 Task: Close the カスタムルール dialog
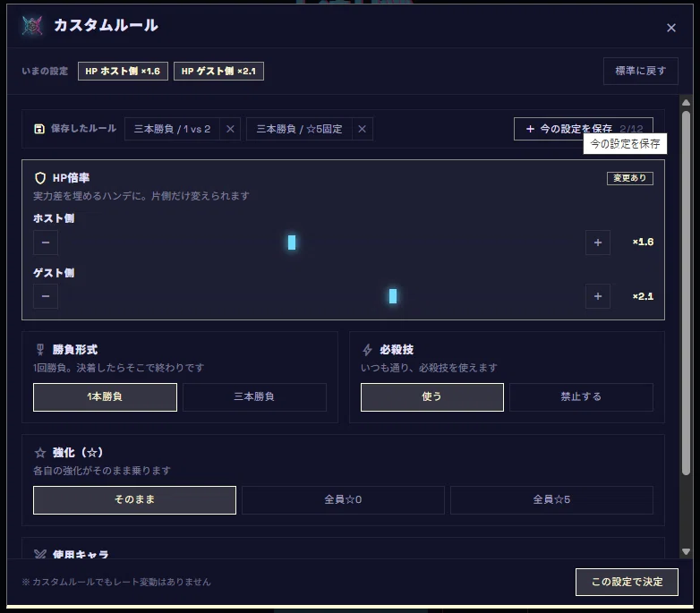(x=671, y=28)
